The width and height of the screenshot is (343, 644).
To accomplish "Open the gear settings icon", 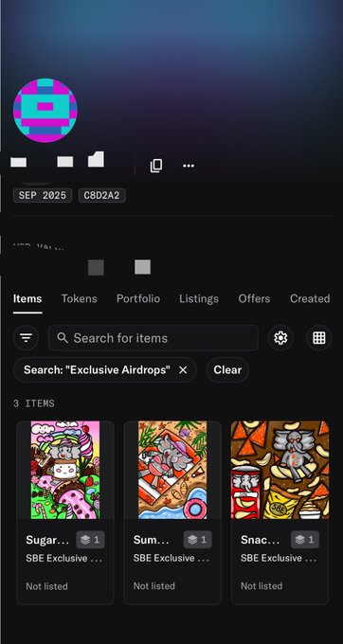I will pyautogui.click(x=280, y=337).
